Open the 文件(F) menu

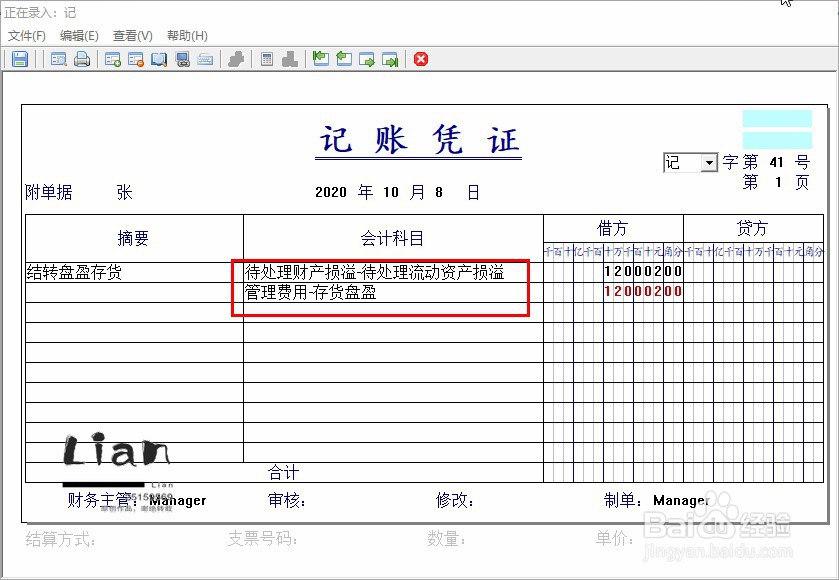pos(27,35)
